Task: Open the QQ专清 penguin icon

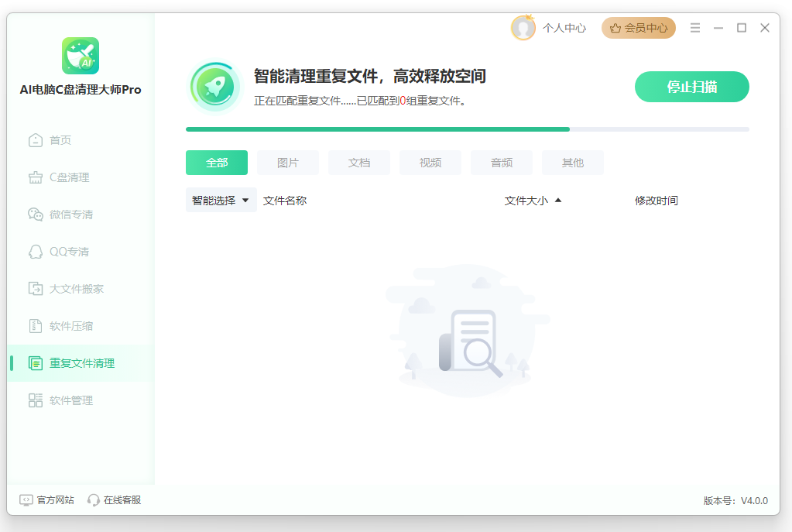Action: pos(36,252)
